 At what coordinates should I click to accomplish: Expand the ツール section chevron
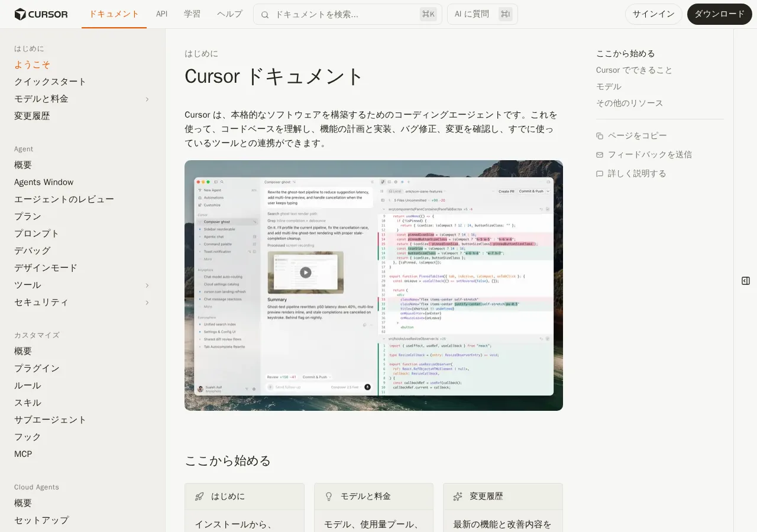[x=147, y=286]
